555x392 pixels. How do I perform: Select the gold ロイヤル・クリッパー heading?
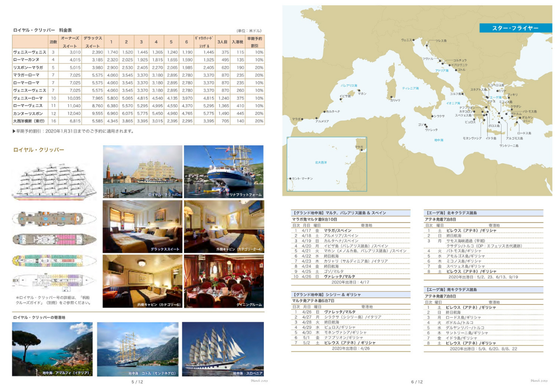[39, 150]
